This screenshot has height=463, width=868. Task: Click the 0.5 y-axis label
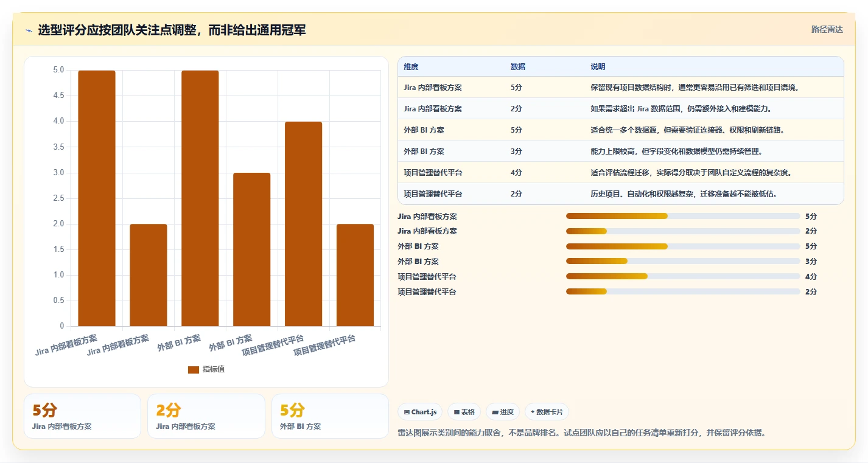[x=58, y=301]
